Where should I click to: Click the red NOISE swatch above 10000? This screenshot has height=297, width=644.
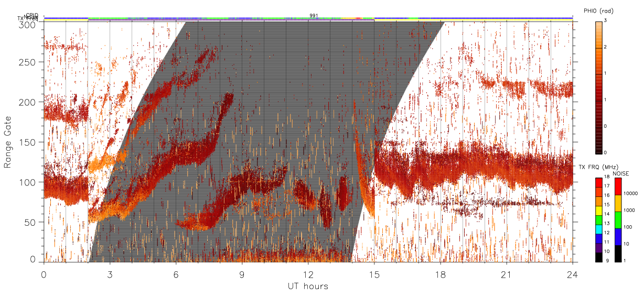[x=617, y=186]
